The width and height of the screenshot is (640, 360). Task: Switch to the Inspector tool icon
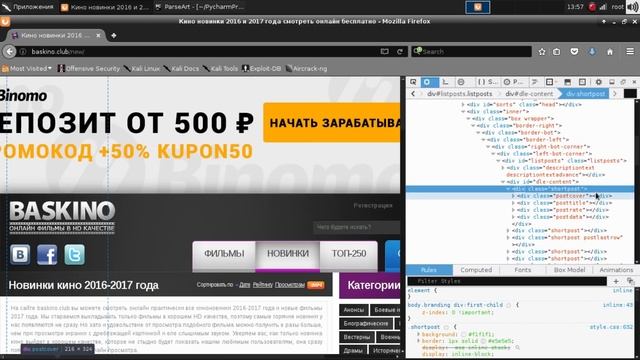[427, 82]
